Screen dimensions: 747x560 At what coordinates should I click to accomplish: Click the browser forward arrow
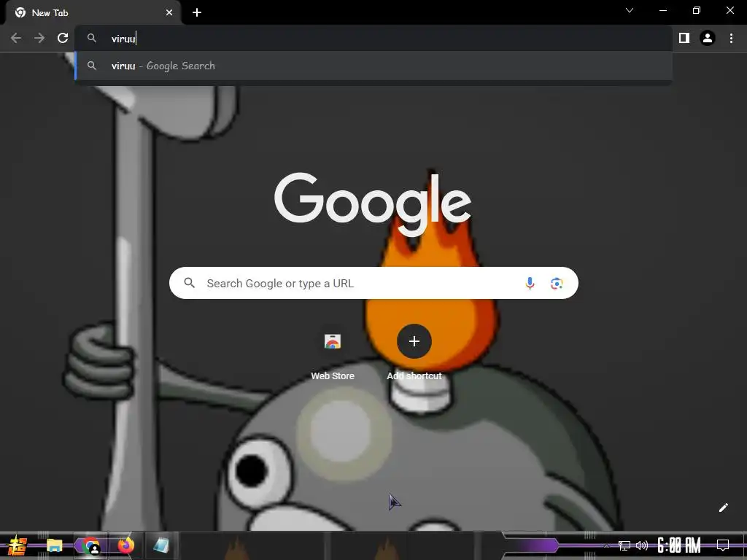click(39, 38)
